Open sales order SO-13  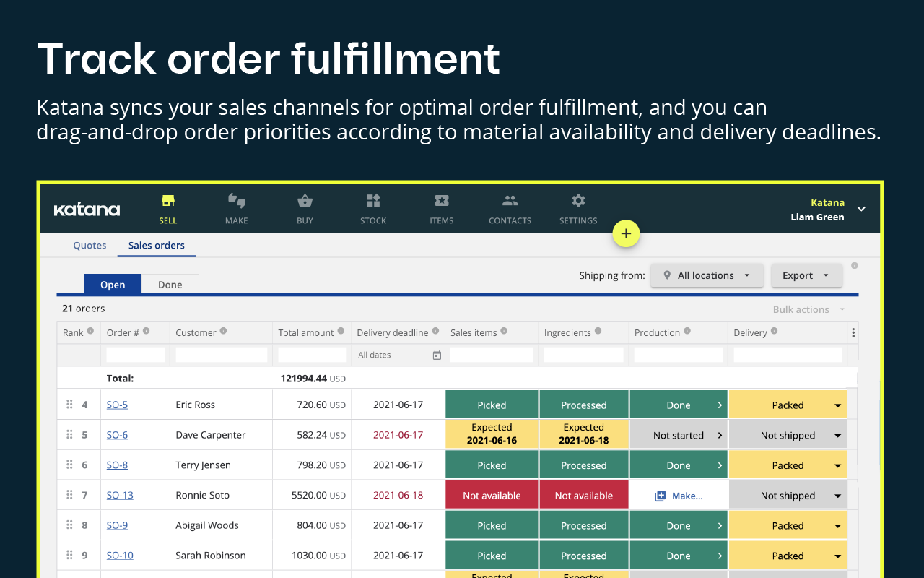pyautogui.click(x=120, y=495)
